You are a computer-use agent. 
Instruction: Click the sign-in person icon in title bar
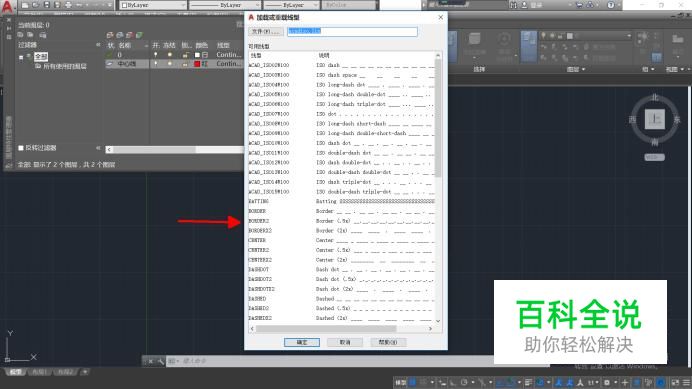[x=524, y=5]
